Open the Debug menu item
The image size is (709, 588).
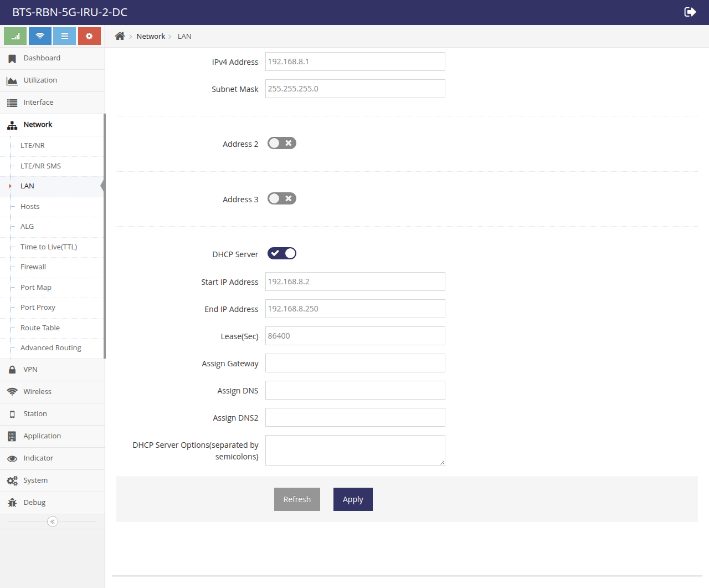tap(52, 503)
